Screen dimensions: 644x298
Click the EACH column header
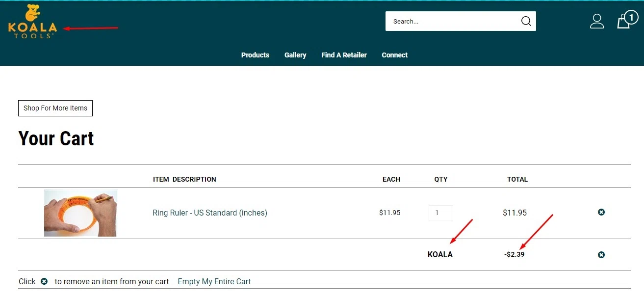click(x=391, y=179)
